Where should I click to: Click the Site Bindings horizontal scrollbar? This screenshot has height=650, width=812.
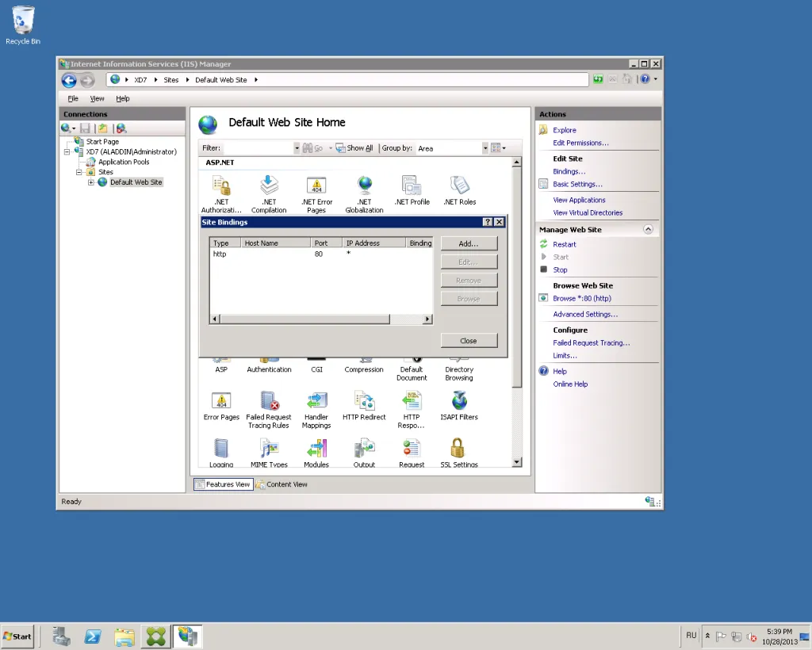320,319
